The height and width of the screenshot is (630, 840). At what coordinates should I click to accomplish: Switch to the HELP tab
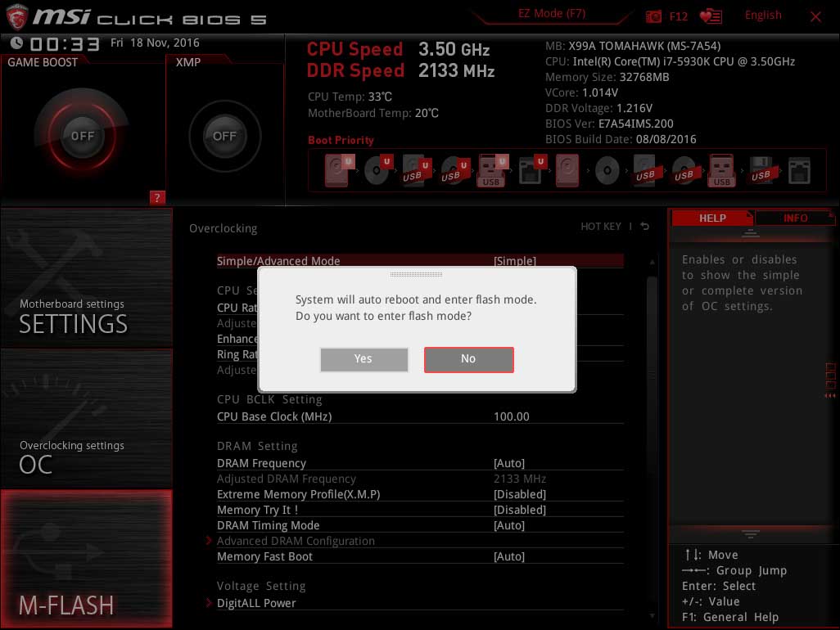point(712,218)
